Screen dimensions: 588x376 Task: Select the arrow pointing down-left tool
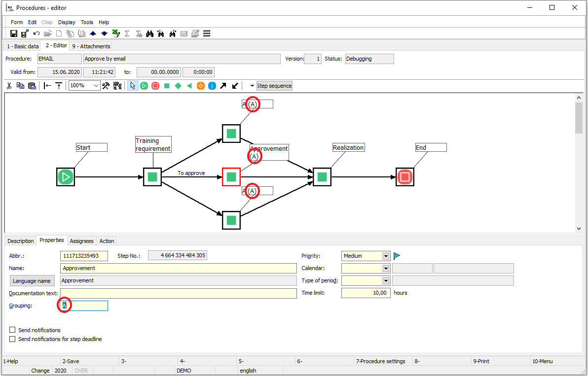pos(235,86)
